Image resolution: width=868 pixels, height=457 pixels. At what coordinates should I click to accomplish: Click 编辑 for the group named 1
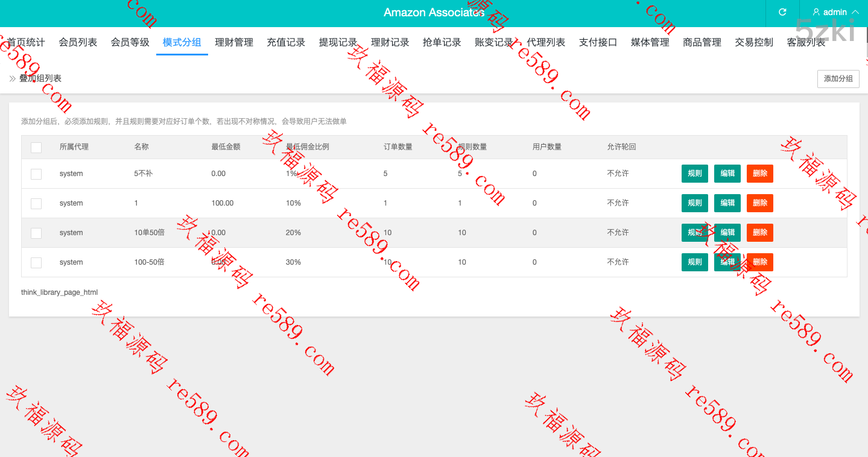click(x=727, y=203)
